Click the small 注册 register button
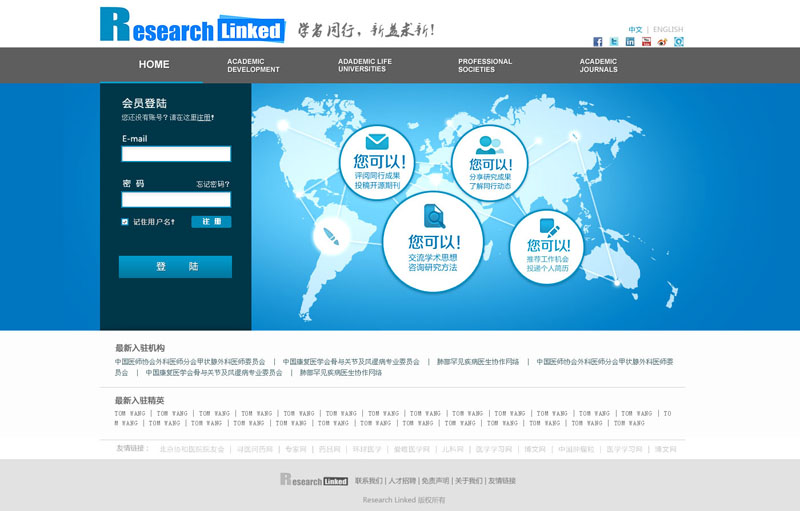Viewport: 800px width, 511px height. coord(211,222)
